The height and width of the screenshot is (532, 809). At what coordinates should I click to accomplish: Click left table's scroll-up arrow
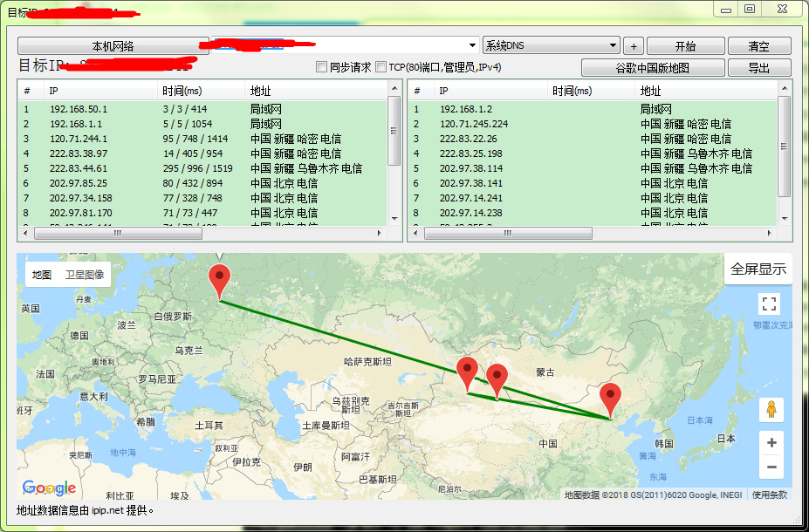394,88
